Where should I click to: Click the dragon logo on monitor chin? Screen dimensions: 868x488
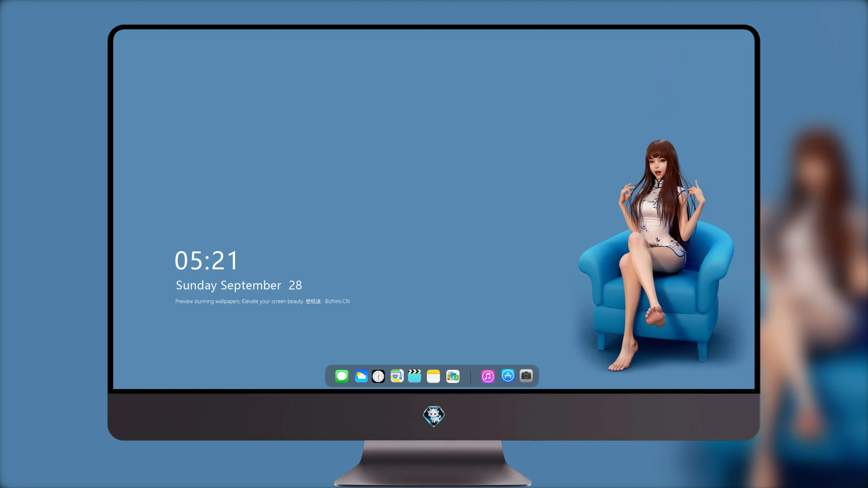pyautogui.click(x=434, y=416)
